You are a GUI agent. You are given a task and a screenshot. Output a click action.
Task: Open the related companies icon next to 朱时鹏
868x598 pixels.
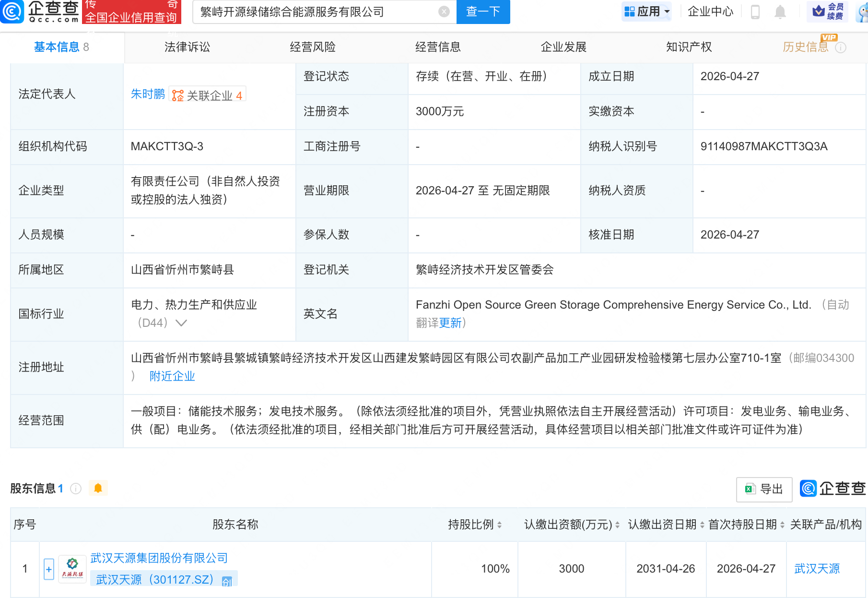pyautogui.click(x=178, y=96)
